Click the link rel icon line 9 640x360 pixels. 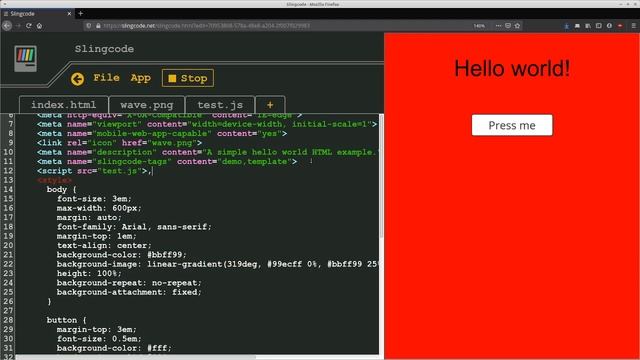120,143
